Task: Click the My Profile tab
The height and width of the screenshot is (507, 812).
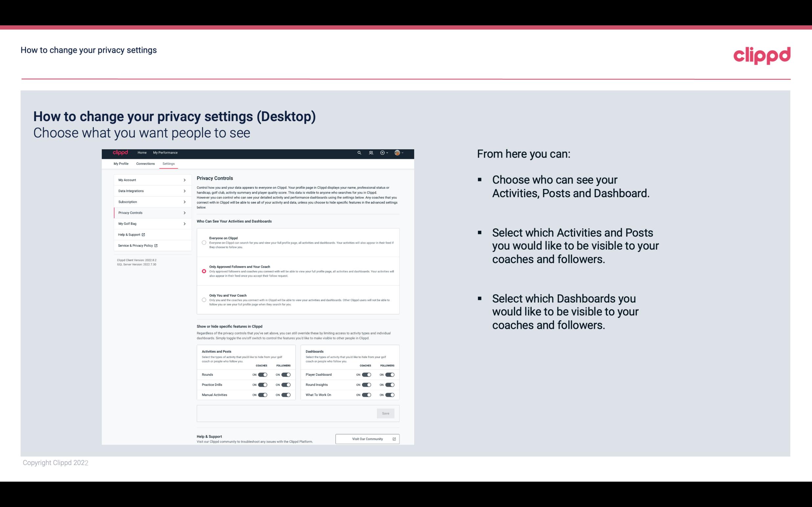Action: pos(121,163)
